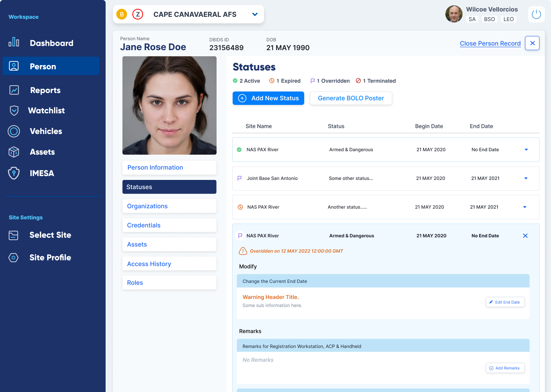The width and height of the screenshot is (551, 392).
Task: Click the Vehicles circle icon
Action: click(14, 131)
